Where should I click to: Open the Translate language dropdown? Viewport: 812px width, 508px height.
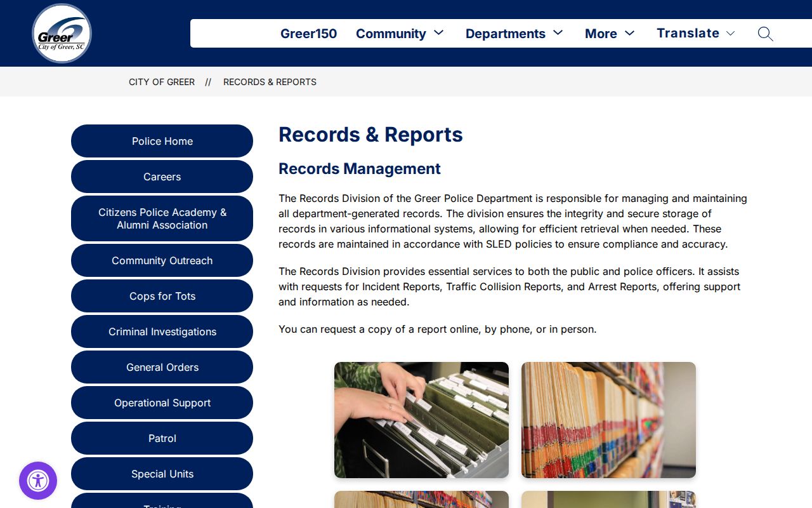point(696,33)
